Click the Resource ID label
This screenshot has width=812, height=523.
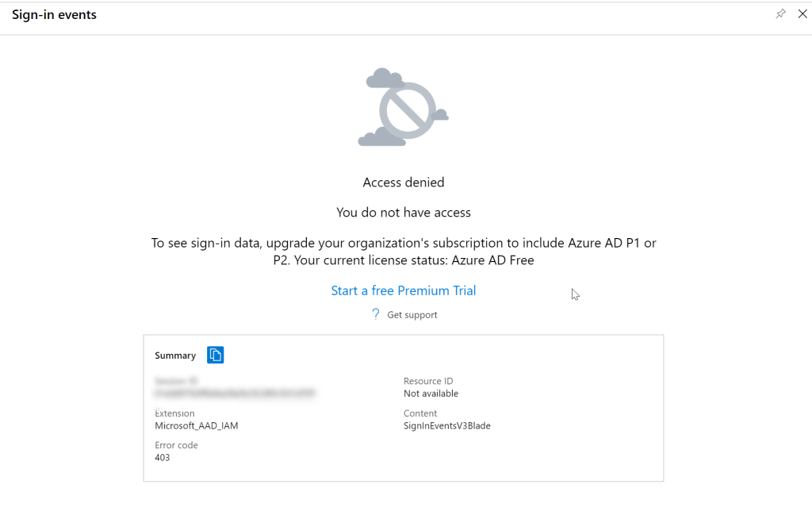[428, 382]
